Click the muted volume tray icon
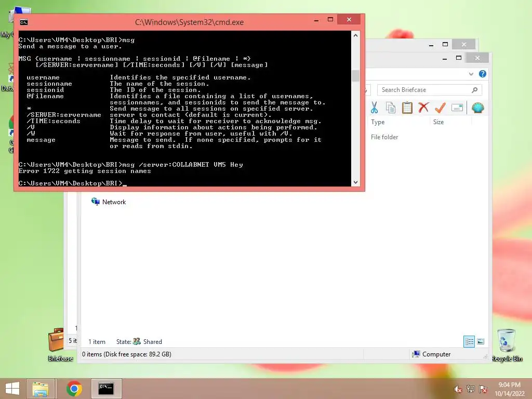 [458, 389]
